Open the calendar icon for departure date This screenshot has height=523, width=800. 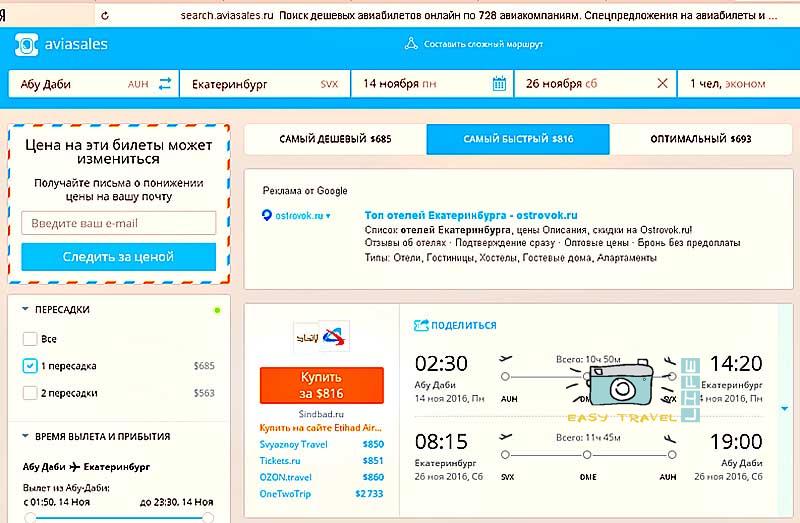coord(499,83)
